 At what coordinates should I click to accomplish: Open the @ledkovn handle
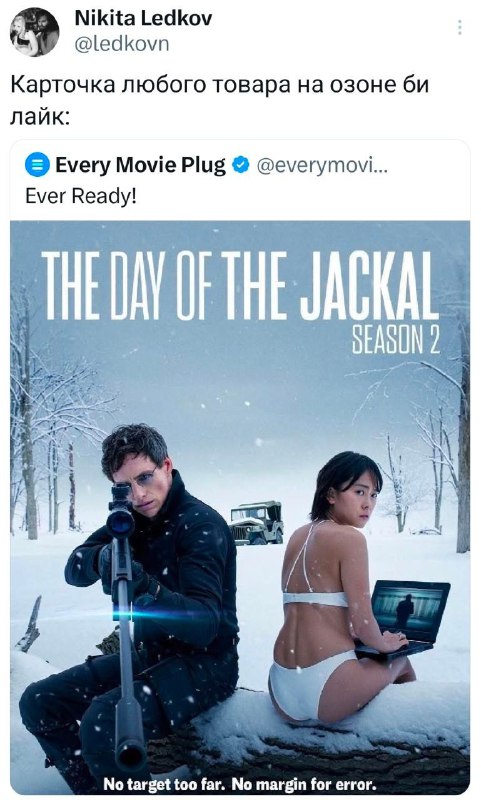[x=122, y=44]
